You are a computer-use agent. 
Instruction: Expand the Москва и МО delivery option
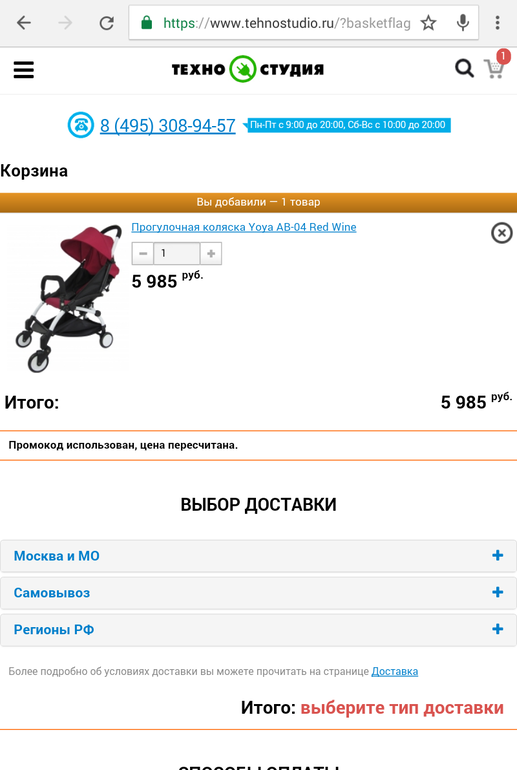click(258, 556)
